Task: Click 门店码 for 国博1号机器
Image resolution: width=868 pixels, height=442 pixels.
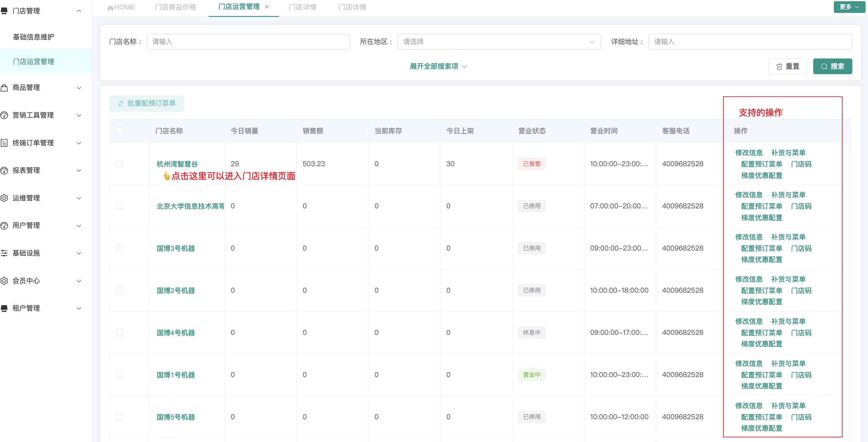Action: click(x=801, y=375)
